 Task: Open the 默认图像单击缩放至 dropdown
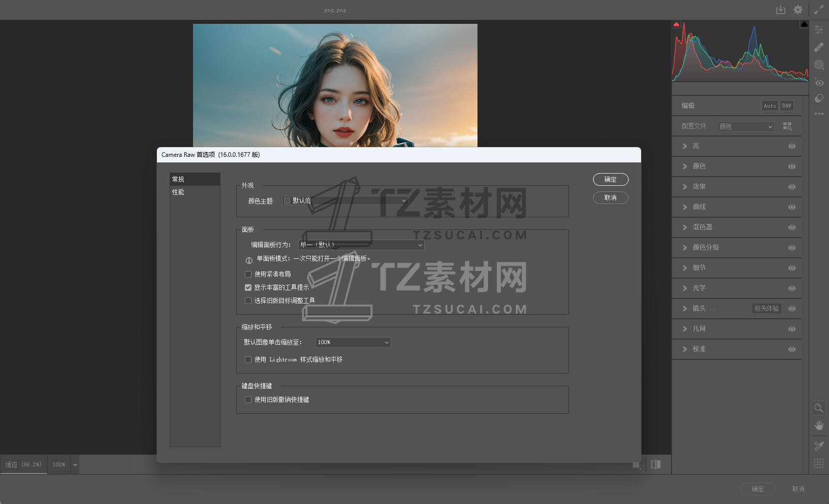coord(353,342)
